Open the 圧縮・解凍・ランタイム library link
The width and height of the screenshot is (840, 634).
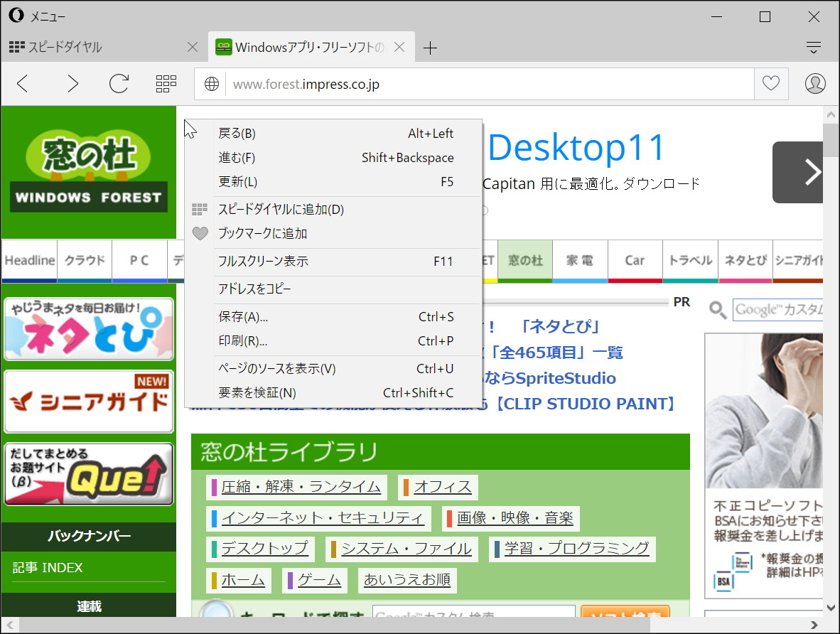tap(301, 486)
